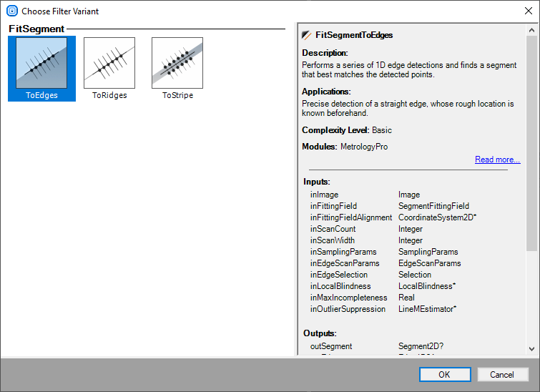This screenshot has height=392, width=540.
Task: Click the inImage input entry
Action: [325, 195]
